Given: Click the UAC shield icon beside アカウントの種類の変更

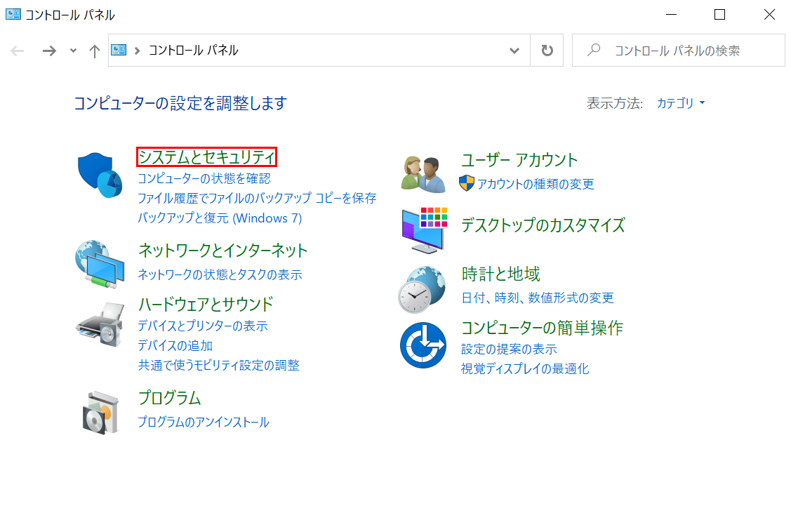Looking at the screenshot, I should coord(467,183).
